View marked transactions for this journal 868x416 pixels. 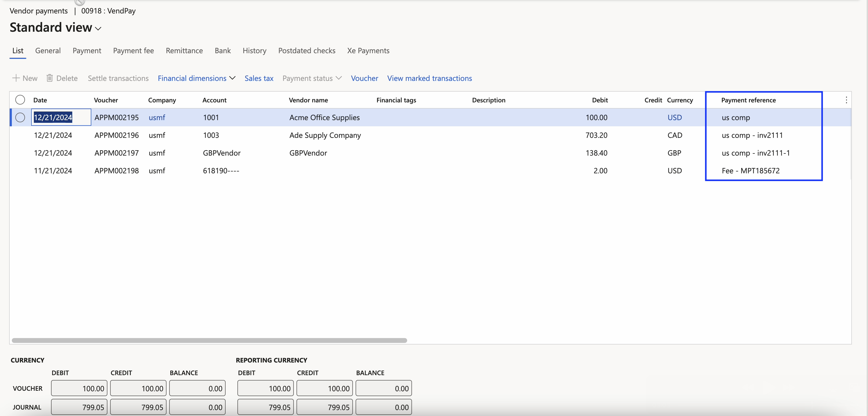[x=430, y=78]
